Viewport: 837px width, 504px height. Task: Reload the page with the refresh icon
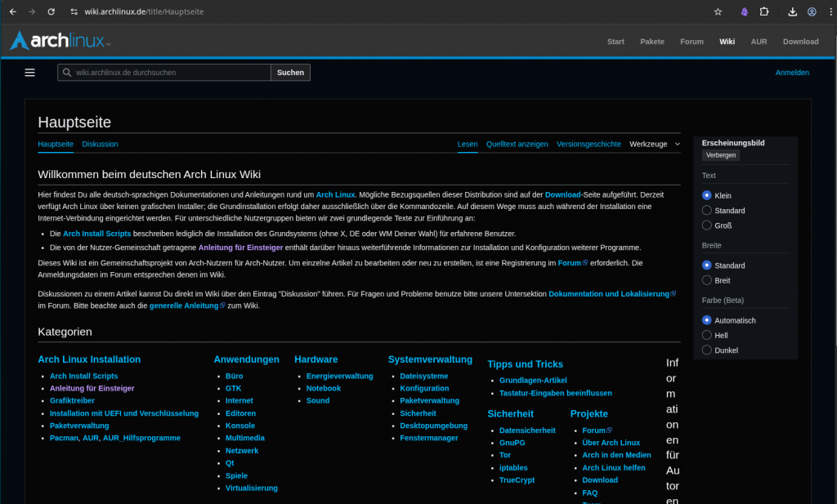pyautogui.click(x=51, y=12)
